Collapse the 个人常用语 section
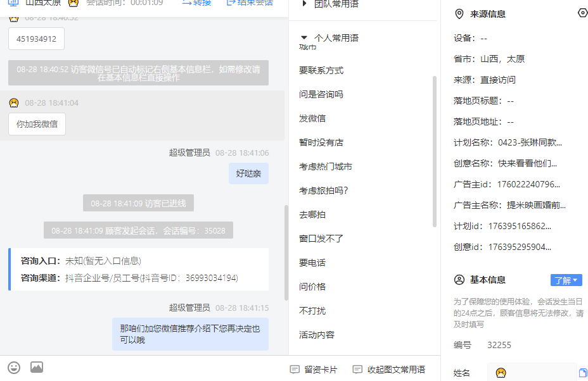This screenshot has width=588, height=381. [304, 38]
